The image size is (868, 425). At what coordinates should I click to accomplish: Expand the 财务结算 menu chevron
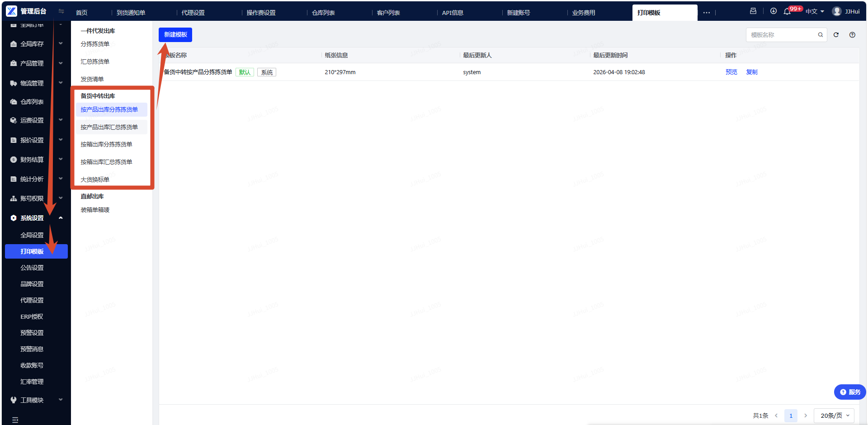coord(61,159)
